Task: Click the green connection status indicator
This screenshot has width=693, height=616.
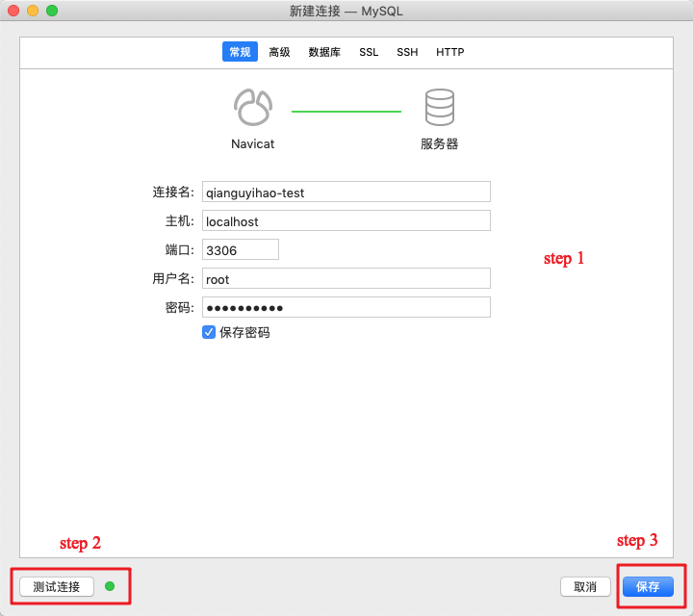Action: click(110, 586)
